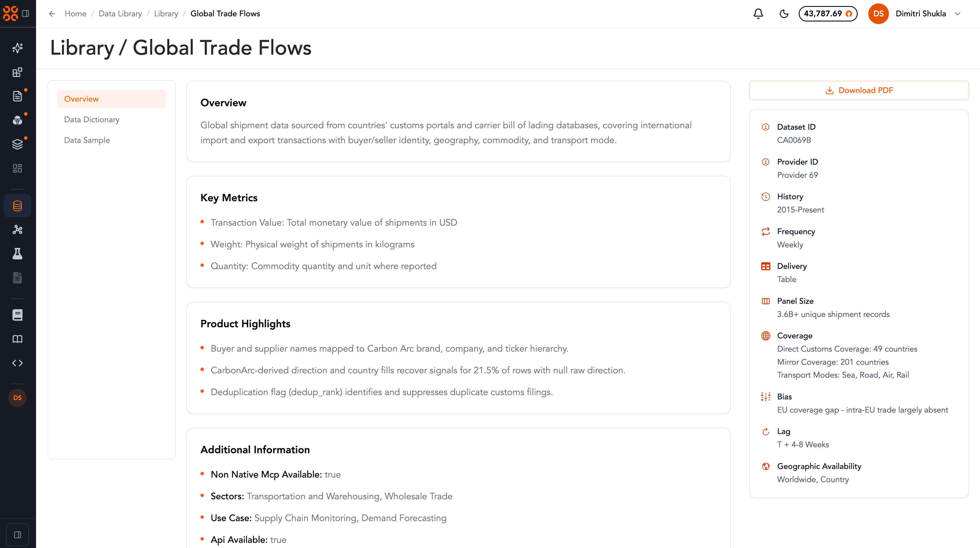Toggle sidebar panel icon near logo
The height and width of the screenshot is (548, 980).
[x=26, y=14]
